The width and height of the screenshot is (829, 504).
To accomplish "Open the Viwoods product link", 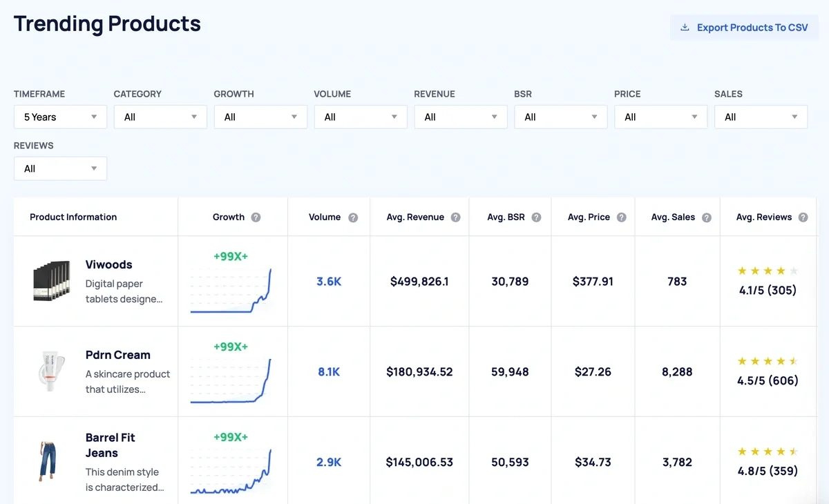I will pos(108,264).
